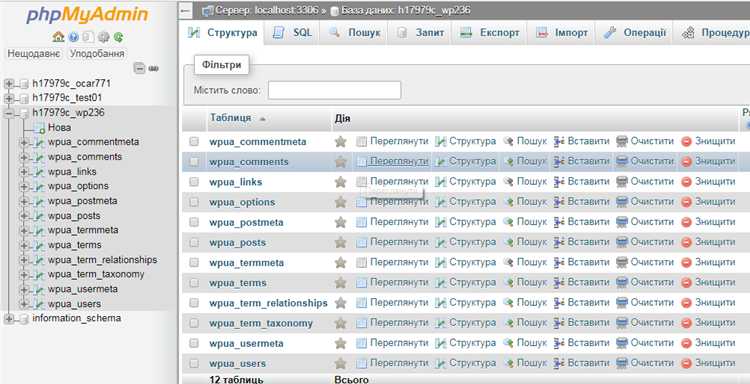This screenshot has height=384, width=750.
Task: Expand wpua_usermeta in the sidebar tree
Action: pos(24,290)
